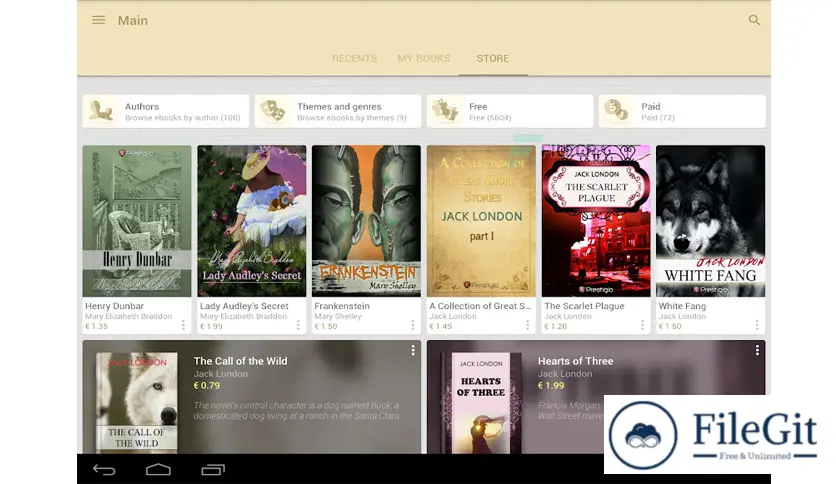This screenshot has height=484, width=836.
Task: Select the Store tab
Action: pos(493,58)
